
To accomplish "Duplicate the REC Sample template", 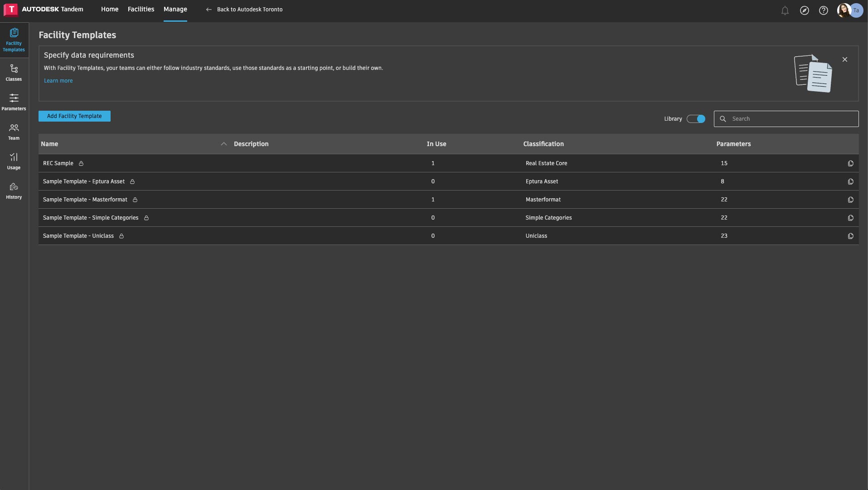I will point(850,163).
